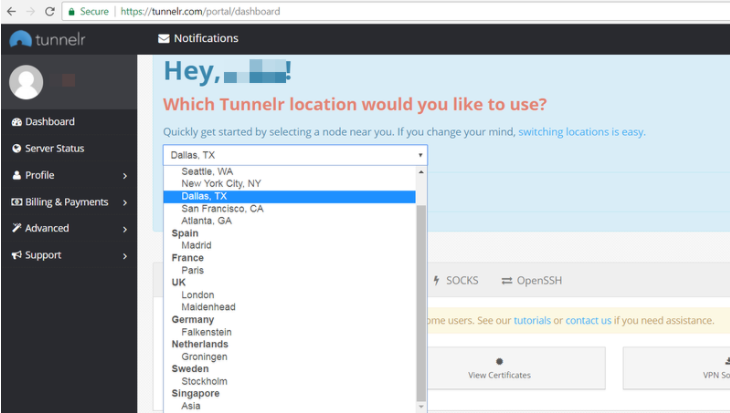730x413 pixels.
Task: Open the Billing & Payments menu
Action: coord(69,202)
